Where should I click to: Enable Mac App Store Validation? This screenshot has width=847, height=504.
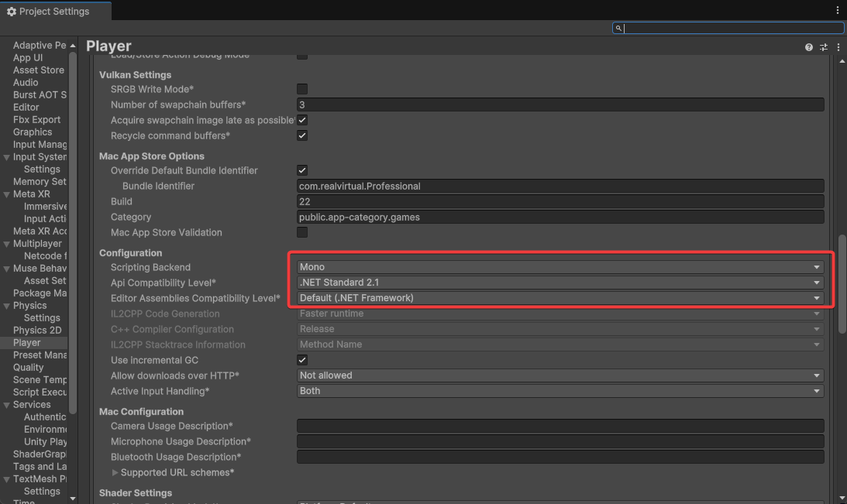[302, 232]
